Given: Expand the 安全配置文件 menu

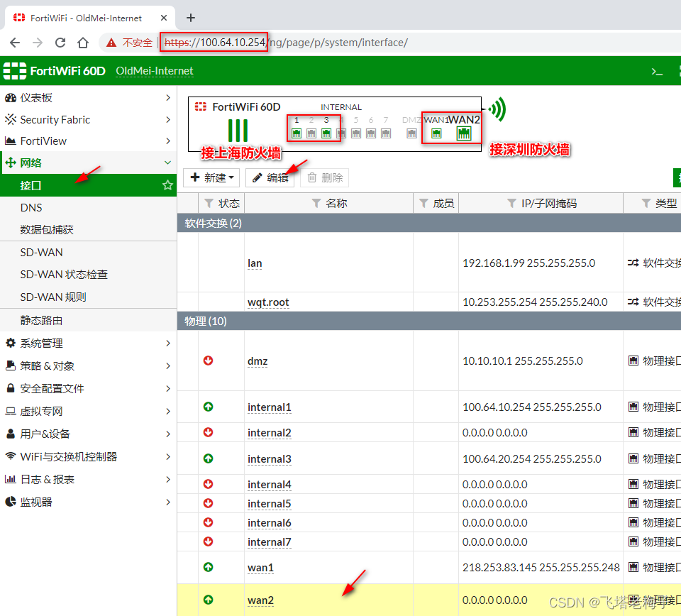Looking at the screenshot, I should 88,388.
